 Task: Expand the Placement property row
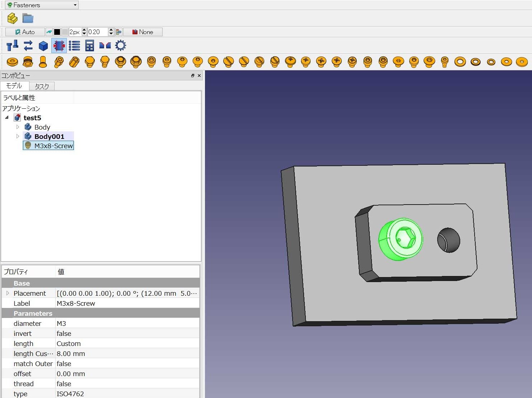click(8, 293)
